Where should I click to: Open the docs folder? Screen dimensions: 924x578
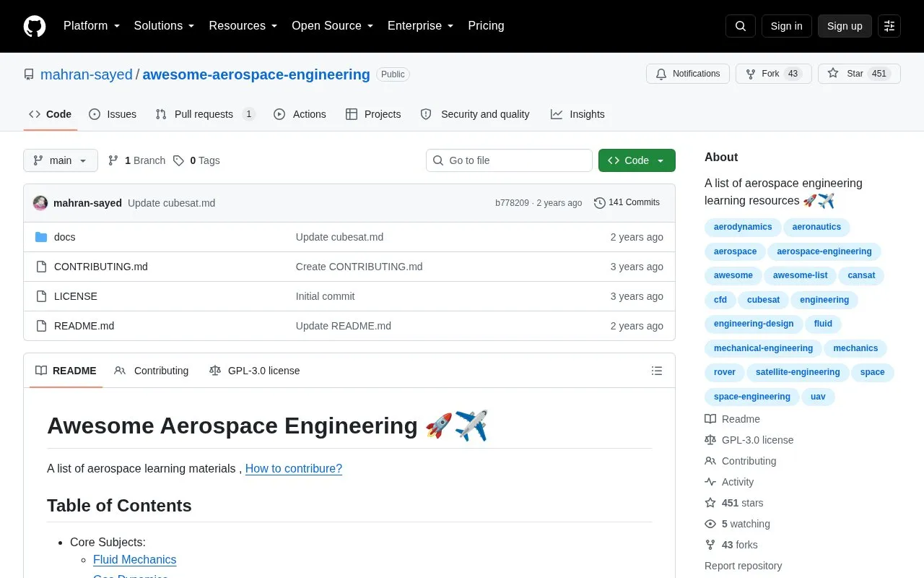tap(64, 237)
